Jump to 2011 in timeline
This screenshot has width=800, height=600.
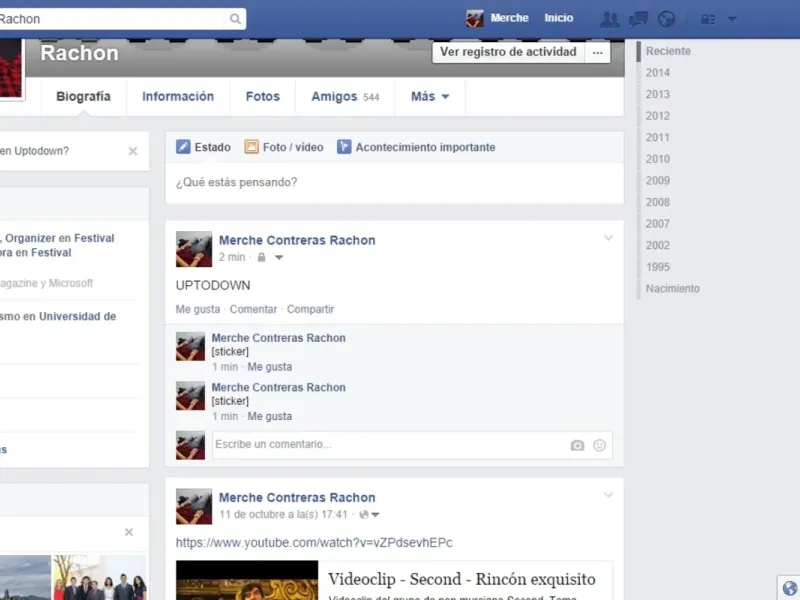pos(657,137)
